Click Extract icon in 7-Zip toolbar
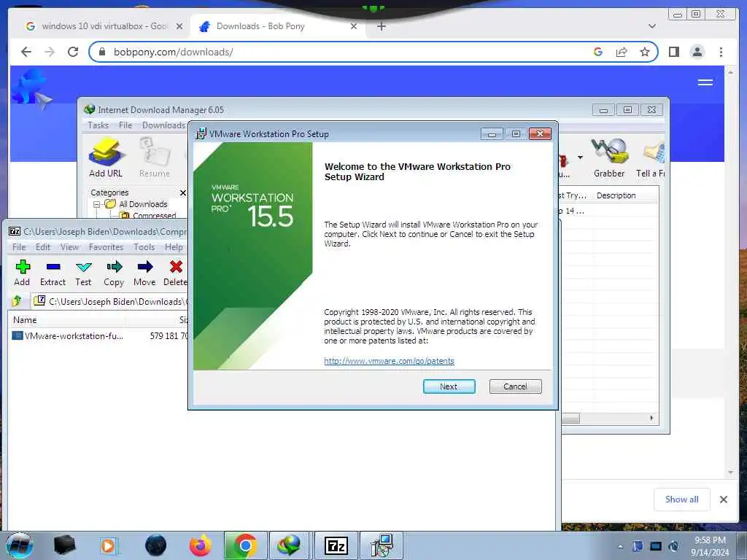Viewport: 747px width, 560px height. pyautogui.click(x=53, y=273)
